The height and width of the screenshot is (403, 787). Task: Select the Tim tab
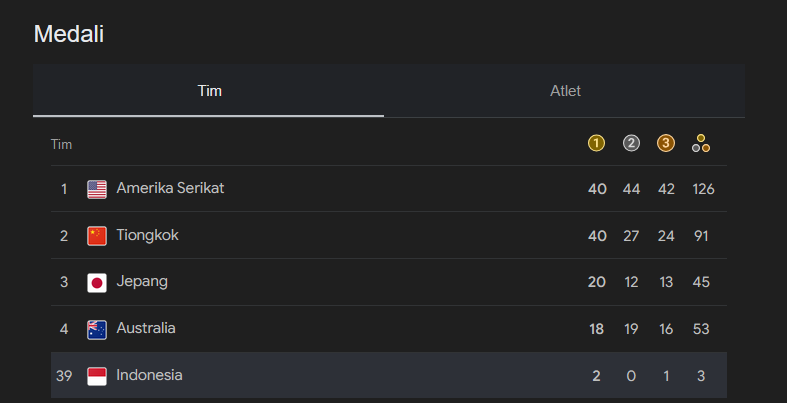tap(209, 91)
